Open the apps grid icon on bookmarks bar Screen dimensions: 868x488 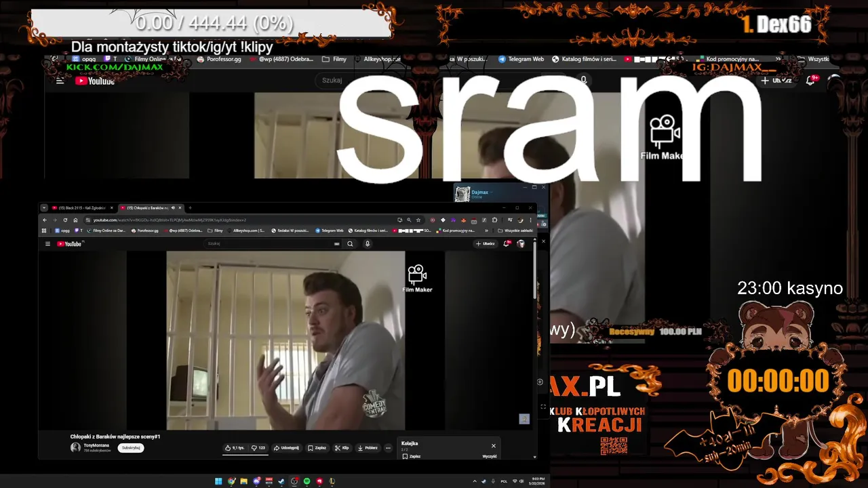tap(44, 230)
